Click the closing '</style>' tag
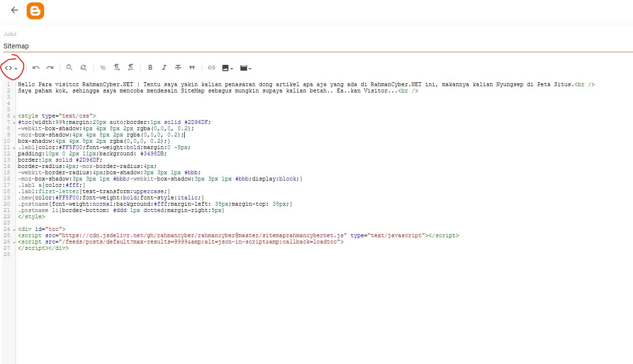 [x=32, y=217]
